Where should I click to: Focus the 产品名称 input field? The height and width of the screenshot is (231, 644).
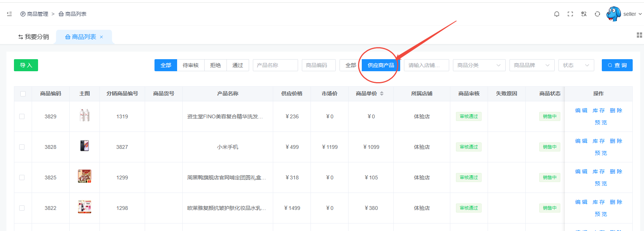click(275, 65)
